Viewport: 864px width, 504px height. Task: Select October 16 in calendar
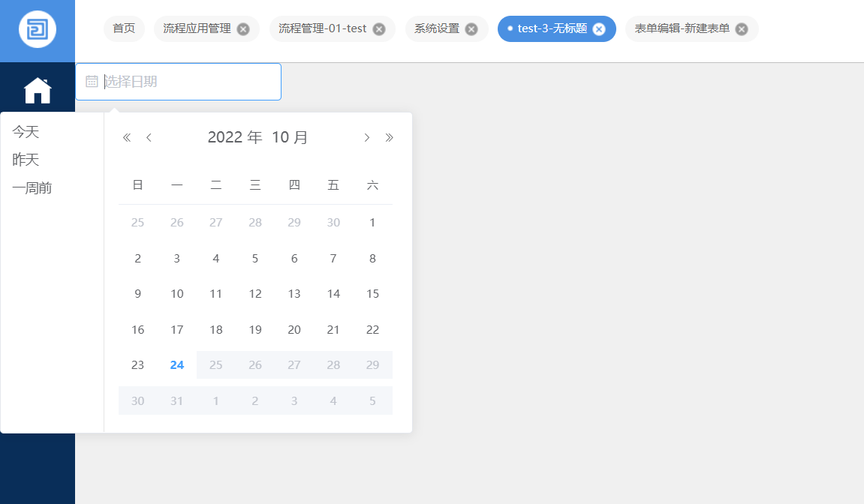[138, 330]
